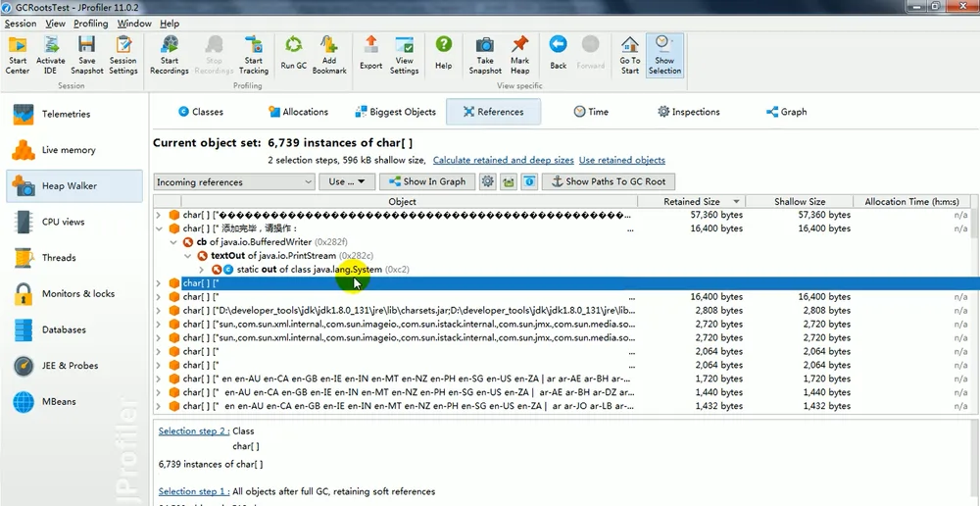This screenshot has height=506, width=980.
Task: Select the References tab
Action: click(x=493, y=112)
